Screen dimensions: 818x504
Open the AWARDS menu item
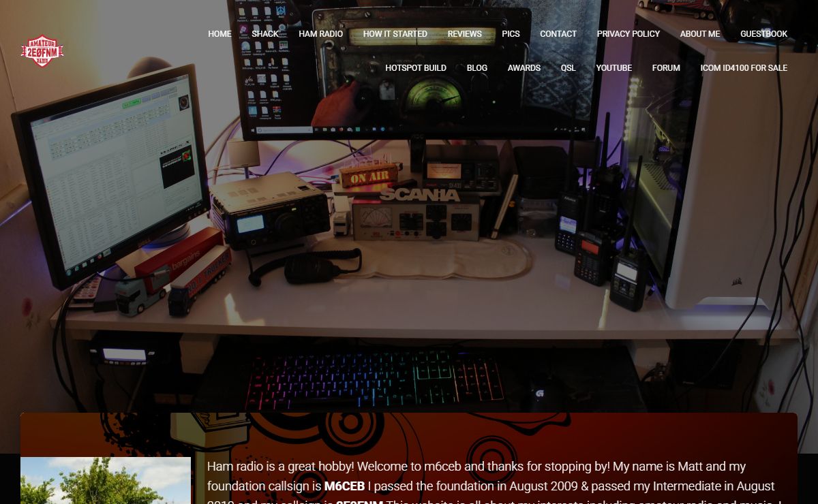click(x=524, y=68)
